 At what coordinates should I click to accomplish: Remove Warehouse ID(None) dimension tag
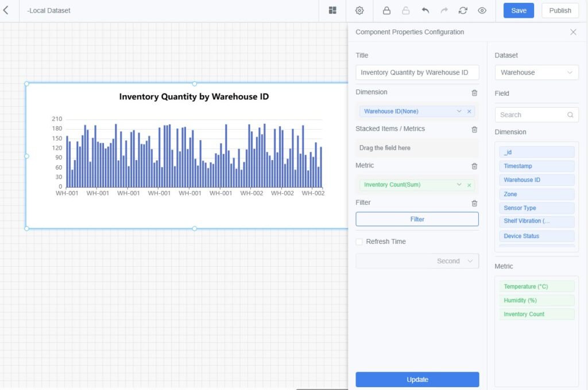pos(469,111)
